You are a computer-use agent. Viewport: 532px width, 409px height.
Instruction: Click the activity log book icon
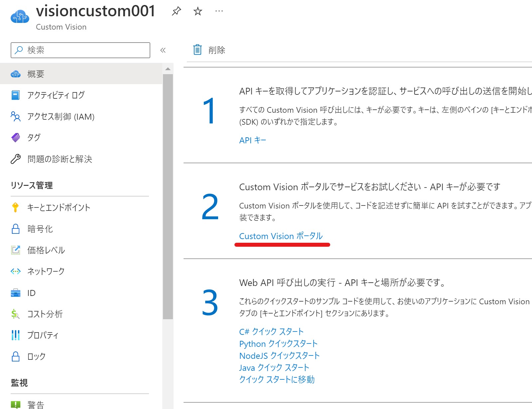click(16, 95)
